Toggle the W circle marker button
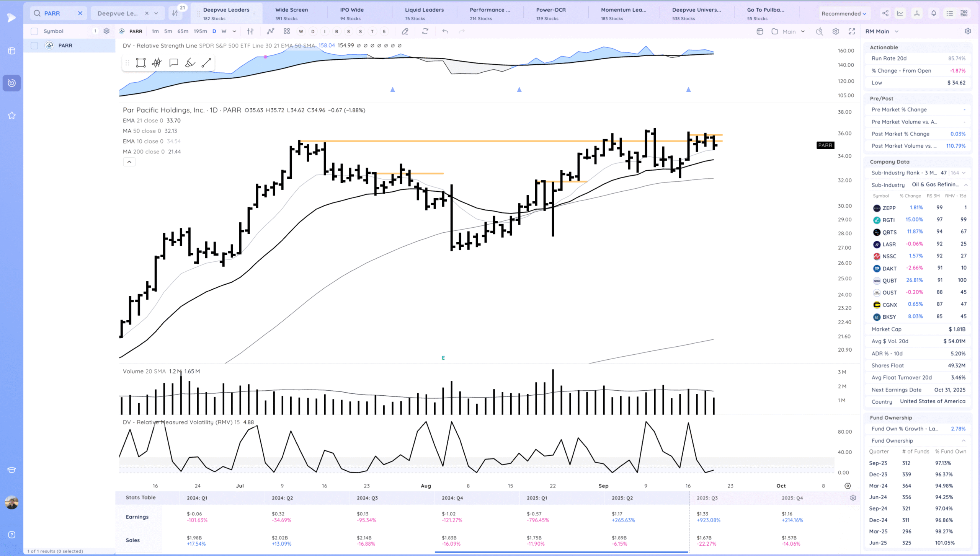The image size is (980, 556). tap(301, 31)
